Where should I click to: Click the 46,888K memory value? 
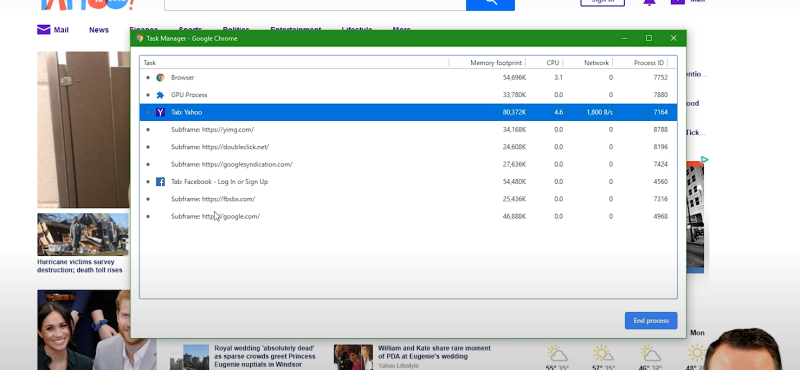tap(514, 216)
